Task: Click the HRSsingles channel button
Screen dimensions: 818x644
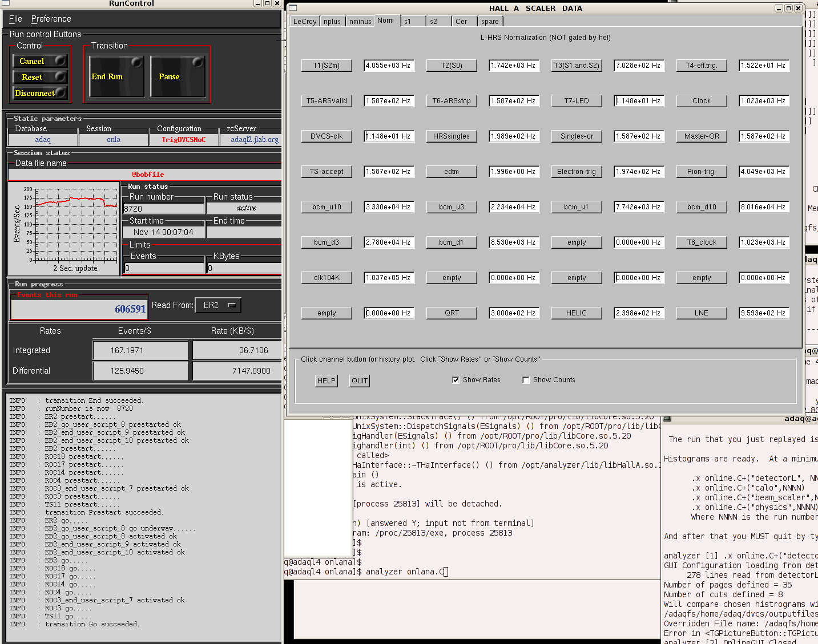Action: 452,136
